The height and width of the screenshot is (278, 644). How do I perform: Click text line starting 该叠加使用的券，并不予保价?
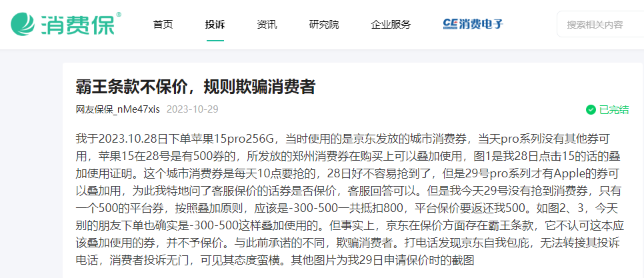pyautogui.click(x=347, y=243)
